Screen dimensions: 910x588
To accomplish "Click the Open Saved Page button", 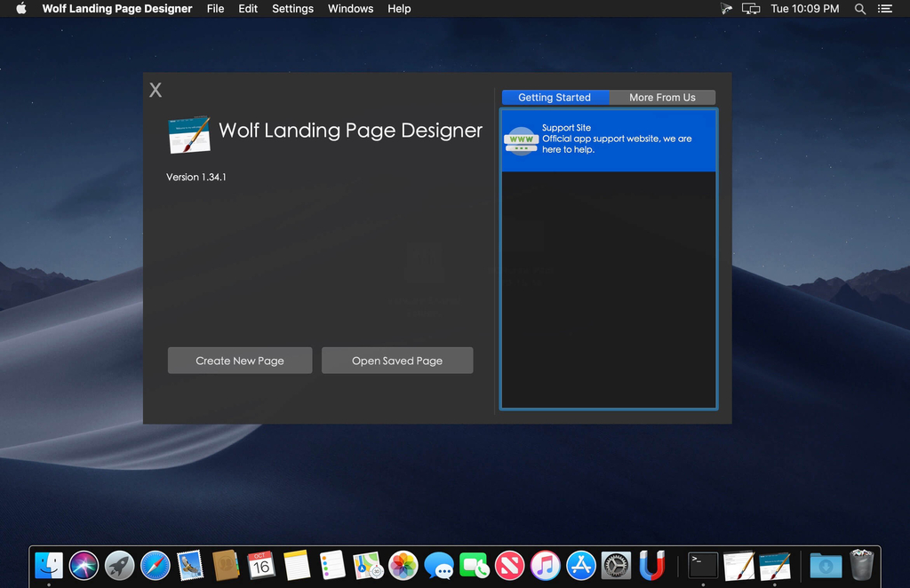I will 397,361.
